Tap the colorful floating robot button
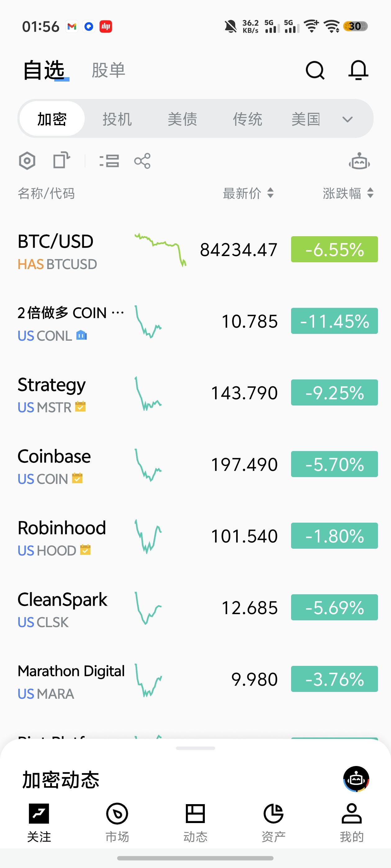The width and height of the screenshot is (391, 868). click(x=356, y=779)
